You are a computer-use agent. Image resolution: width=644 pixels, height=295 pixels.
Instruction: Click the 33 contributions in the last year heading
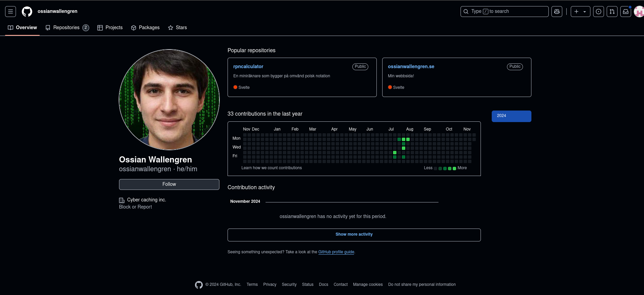[x=265, y=114]
